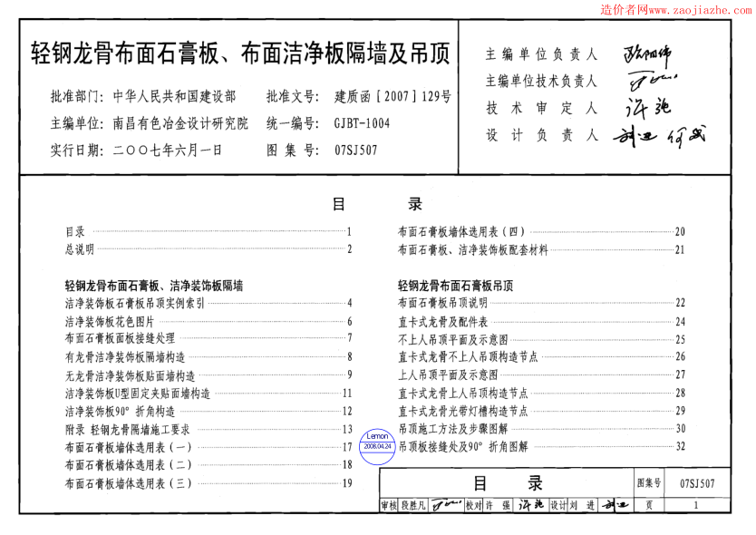Select 吊顶施工方法及步骤图解 entry

[455, 428]
